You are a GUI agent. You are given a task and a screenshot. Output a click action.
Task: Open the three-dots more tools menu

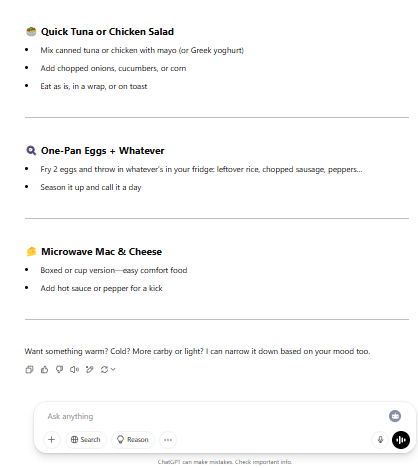point(168,440)
